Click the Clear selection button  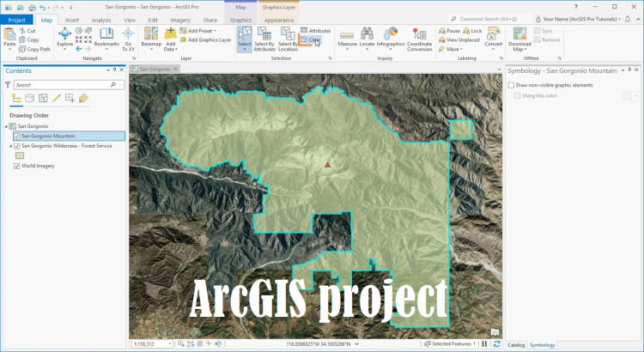click(x=311, y=39)
